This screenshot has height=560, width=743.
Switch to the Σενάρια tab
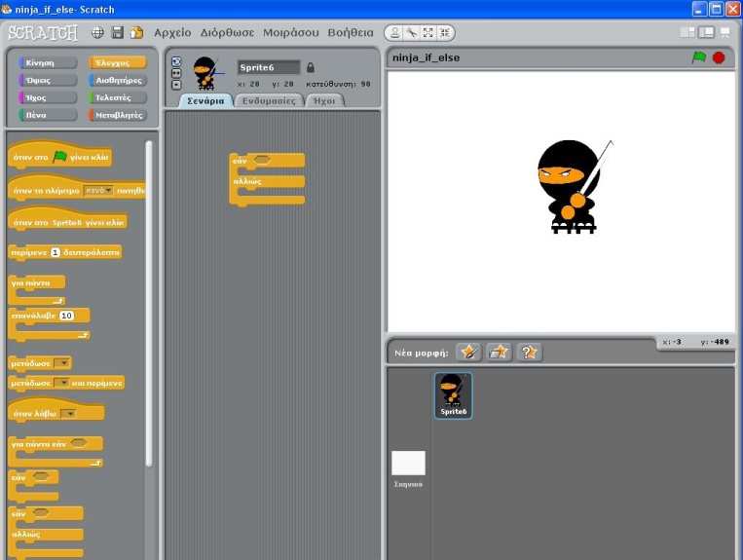pyautogui.click(x=205, y=101)
